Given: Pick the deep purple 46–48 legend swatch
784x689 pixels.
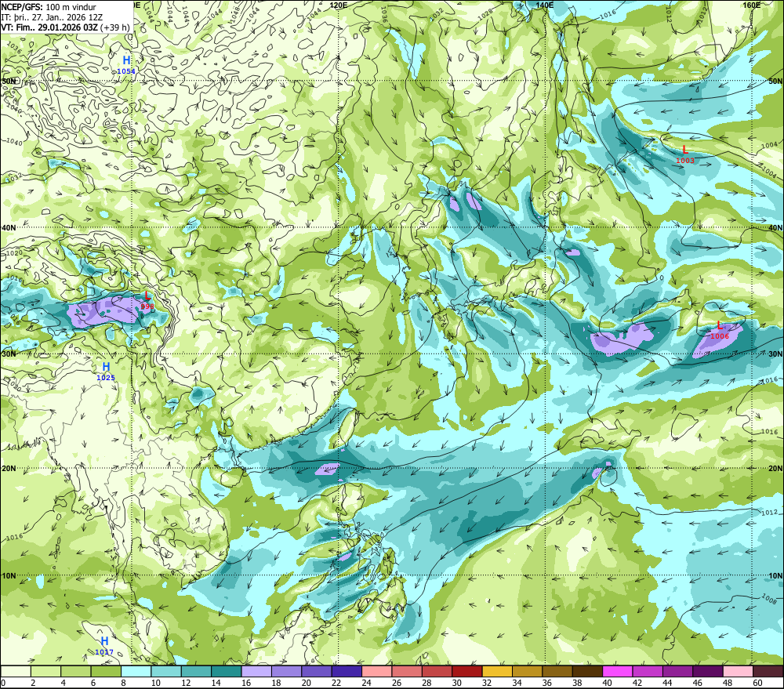Looking at the screenshot, I should coord(708,671).
